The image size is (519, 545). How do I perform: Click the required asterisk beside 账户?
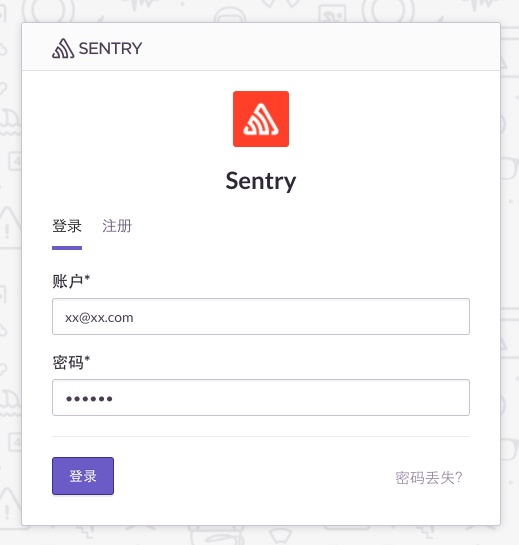pyautogui.click(x=87, y=278)
